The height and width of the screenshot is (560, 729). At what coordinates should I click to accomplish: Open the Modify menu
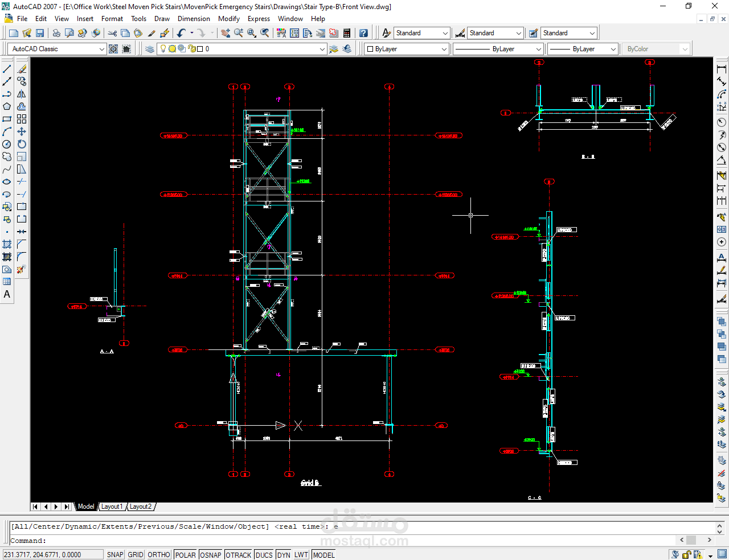click(229, 19)
